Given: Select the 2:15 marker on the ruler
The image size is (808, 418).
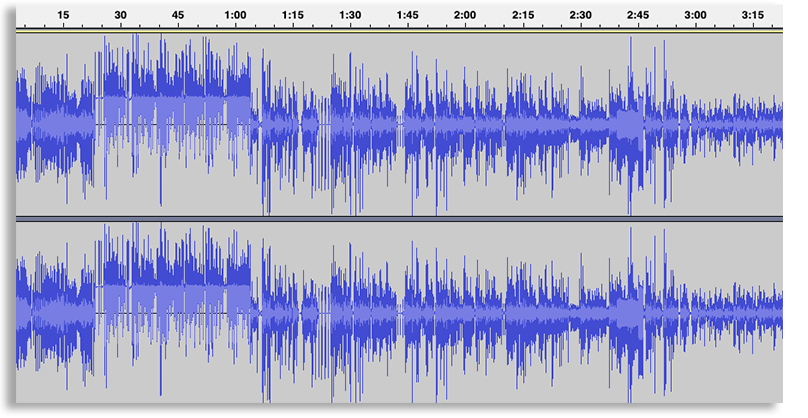Looking at the screenshot, I should pyautogui.click(x=523, y=15).
